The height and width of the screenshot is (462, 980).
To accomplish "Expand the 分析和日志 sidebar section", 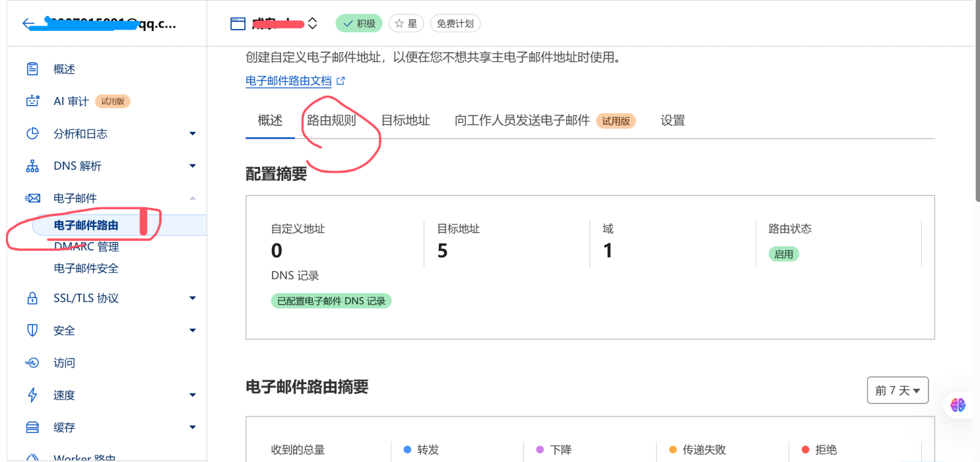I will [193, 134].
